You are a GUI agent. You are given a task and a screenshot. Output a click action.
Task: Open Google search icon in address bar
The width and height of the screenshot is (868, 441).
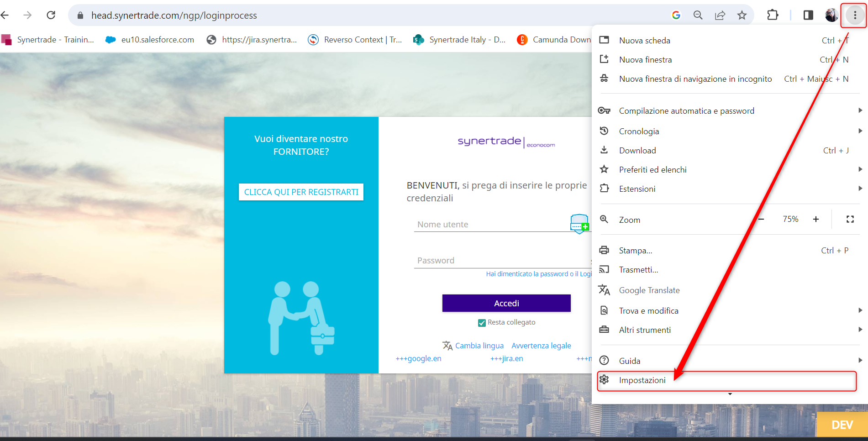(x=676, y=15)
